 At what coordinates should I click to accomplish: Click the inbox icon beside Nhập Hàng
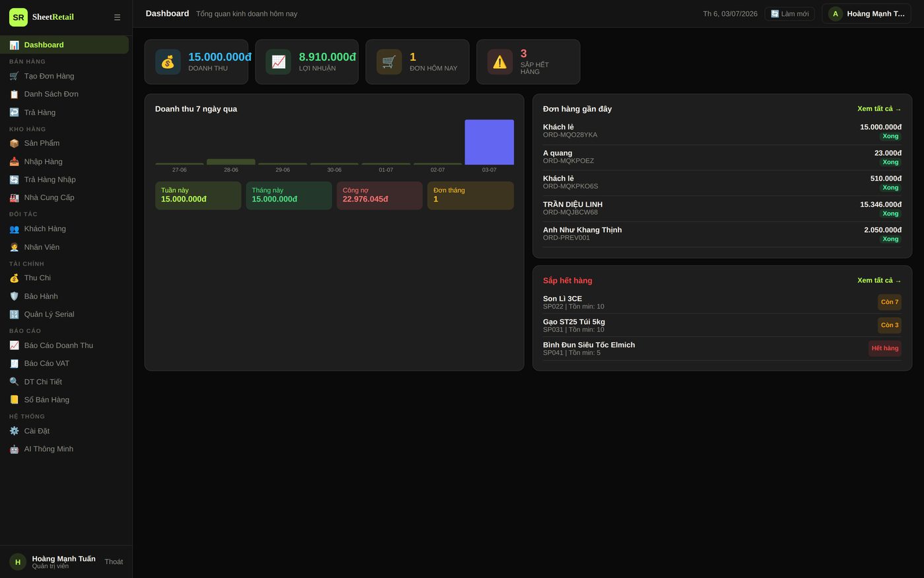[14, 161]
